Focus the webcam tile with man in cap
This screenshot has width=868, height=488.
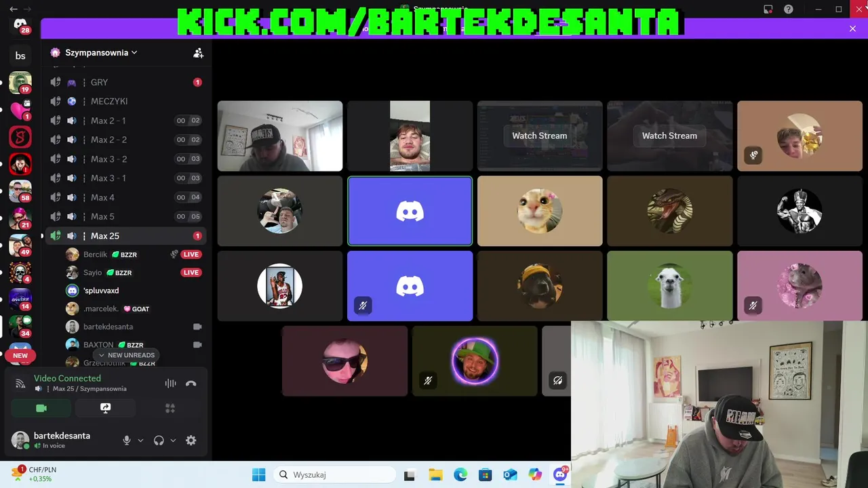coord(279,136)
